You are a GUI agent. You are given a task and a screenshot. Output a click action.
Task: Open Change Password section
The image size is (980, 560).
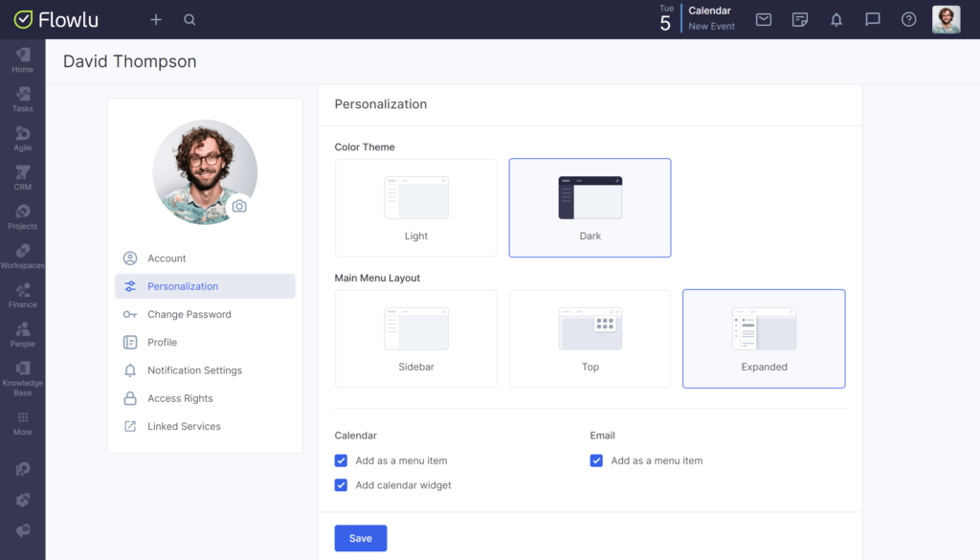tap(205, 314)
